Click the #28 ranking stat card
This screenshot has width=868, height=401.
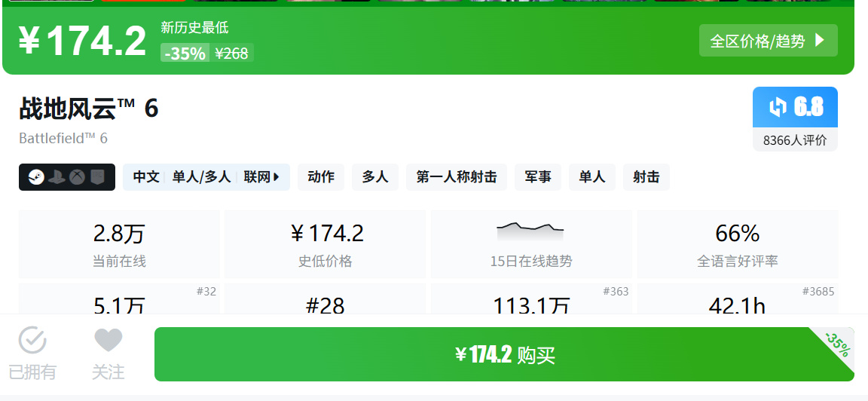tap(325, 299)
